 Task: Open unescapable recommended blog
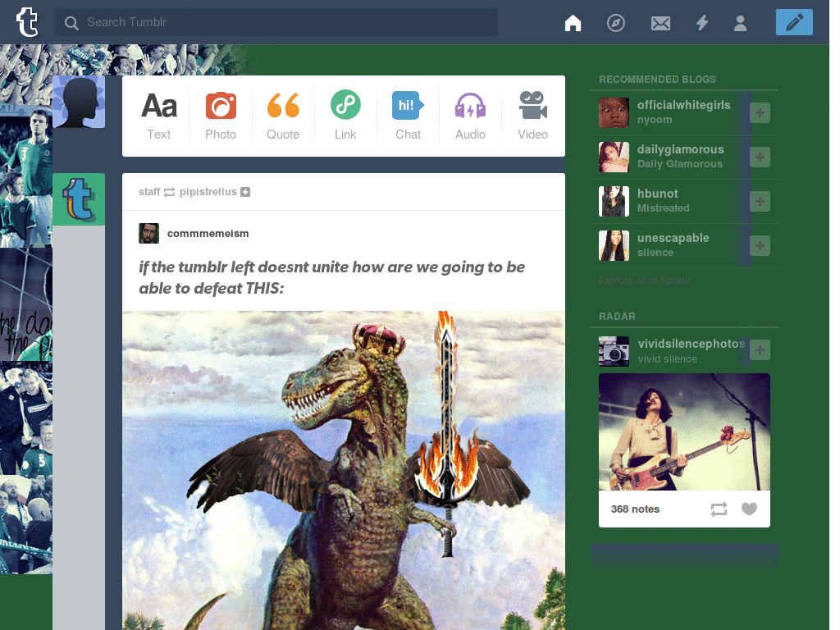pyautogui.click(x=673, y=238)
